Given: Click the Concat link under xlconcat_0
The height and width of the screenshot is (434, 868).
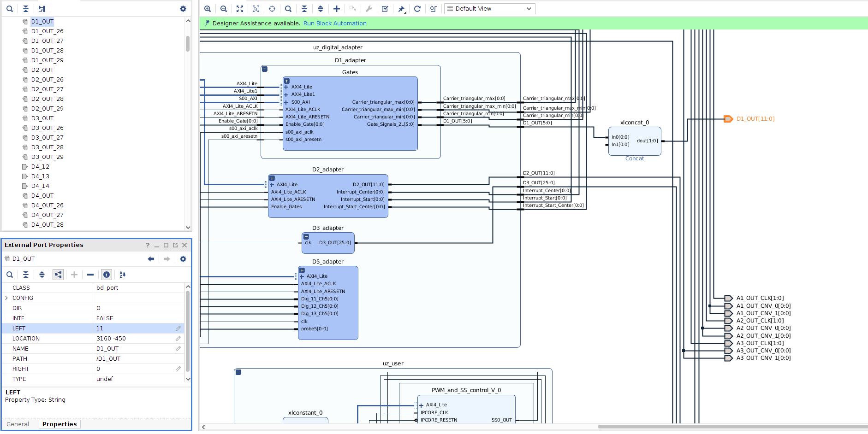Looking at the screenshot, I should click(x=635, y=158).
